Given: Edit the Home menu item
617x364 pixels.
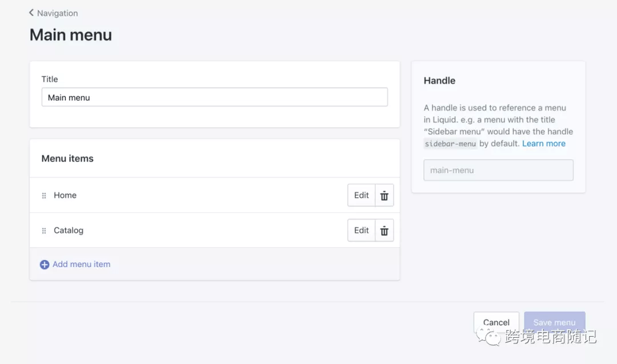Looking at the screenshot, I should (x=361, y=195).
